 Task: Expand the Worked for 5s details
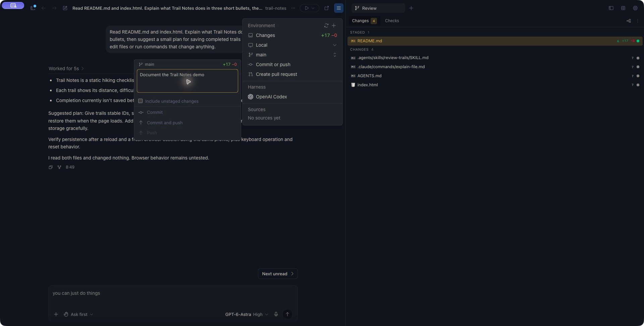[x=66, y=68]
